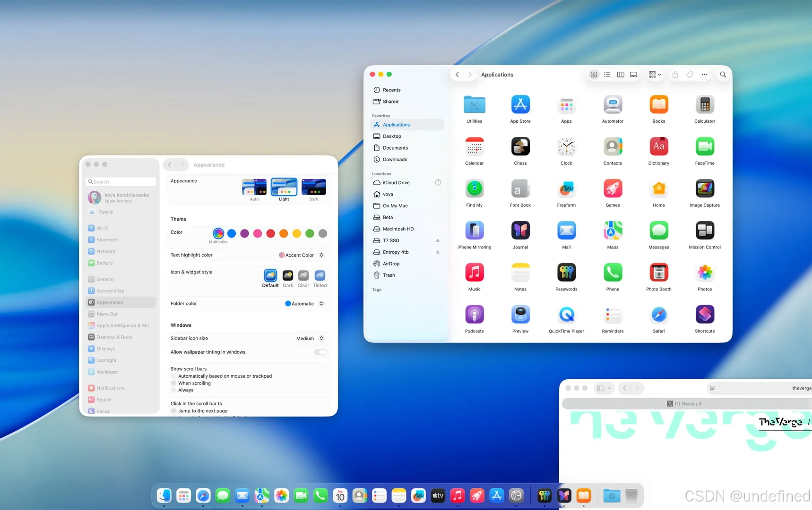Open the grouping dropdown in Finder toolbar
The width and height of the screenshot is (812, 510).
coord(654,74)
